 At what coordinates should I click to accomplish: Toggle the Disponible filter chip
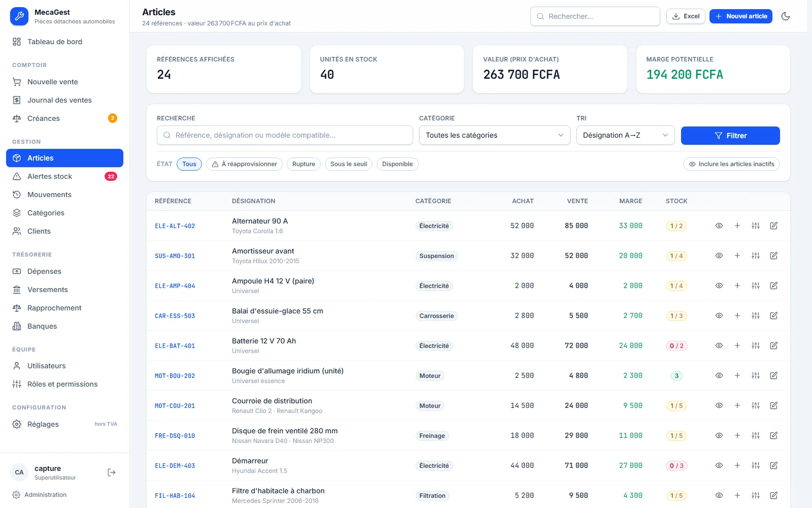(397, 164)
